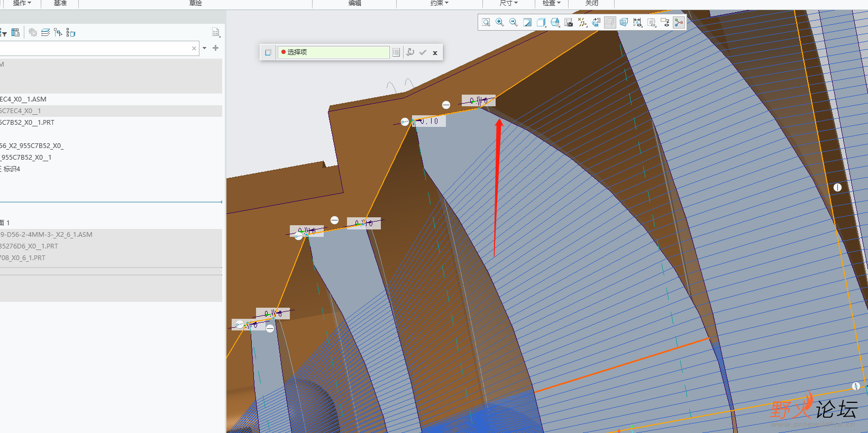This screenshot has width=868, height=433.
Task: Open the 约束 ribbon group dropdown
Action: 439,3
